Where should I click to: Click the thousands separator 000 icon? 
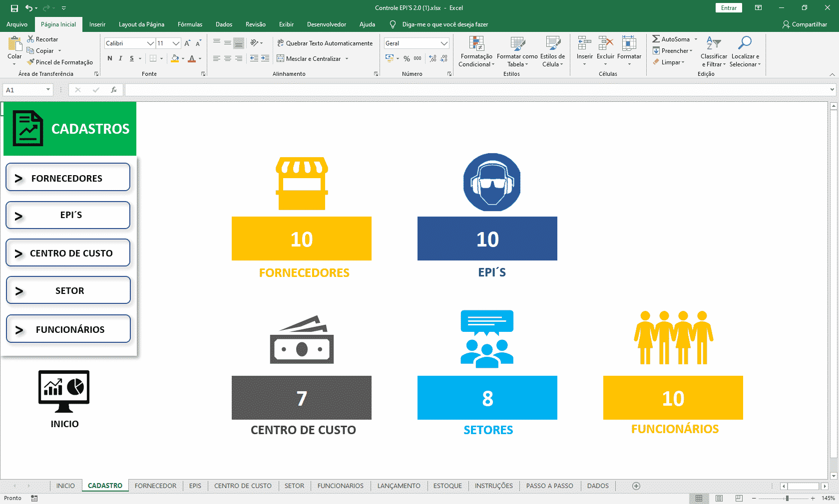click(x=418, y=58)
